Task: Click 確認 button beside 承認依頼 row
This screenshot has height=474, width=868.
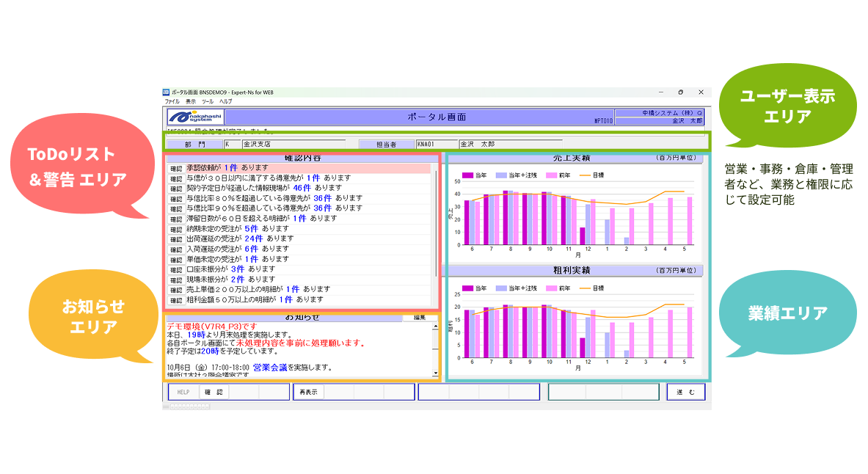Action: (x=176, y=168)
